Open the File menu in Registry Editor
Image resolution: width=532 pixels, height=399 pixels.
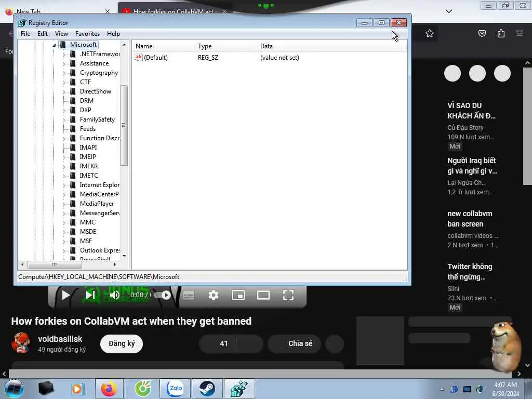tap(25, 34)
